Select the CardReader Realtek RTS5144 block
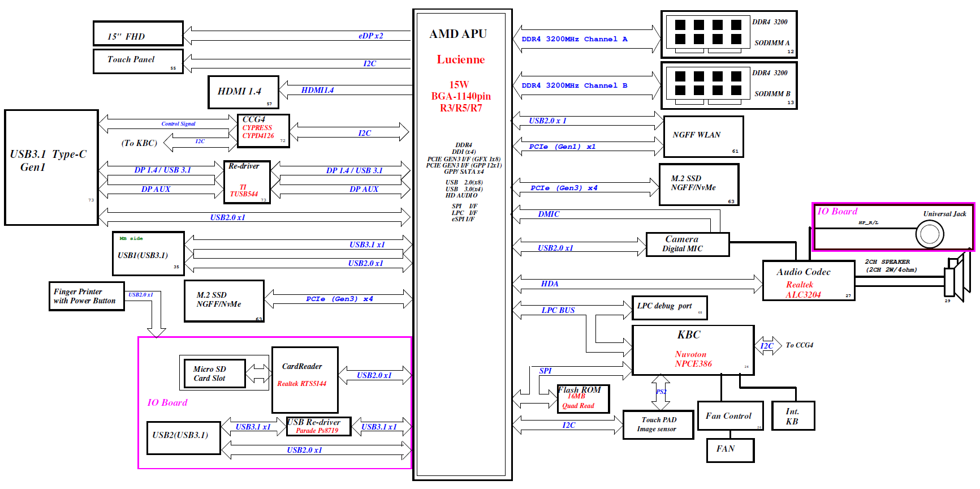This screenshot has width=980, height=489. 305,380
